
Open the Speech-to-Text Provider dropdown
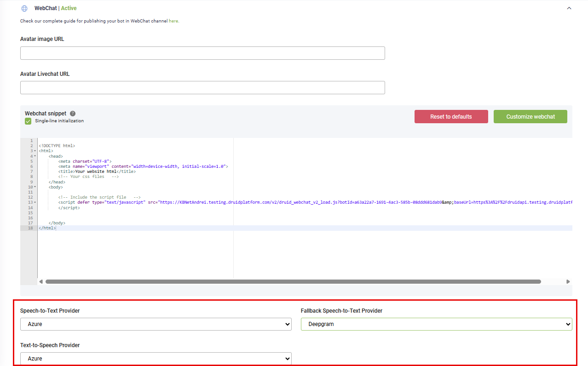pyautogui.click(x=156, y=324)
